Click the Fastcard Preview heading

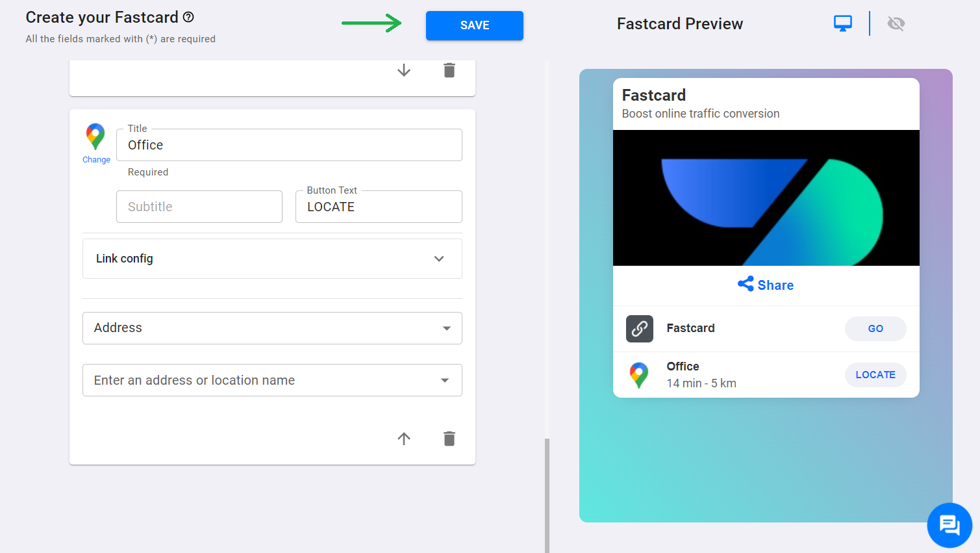tap(680, 24)
